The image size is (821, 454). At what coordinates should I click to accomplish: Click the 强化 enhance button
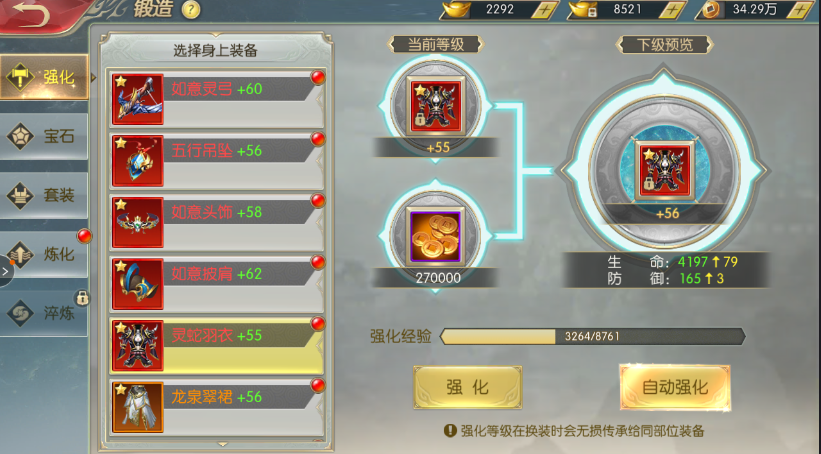tap(468, 387)
